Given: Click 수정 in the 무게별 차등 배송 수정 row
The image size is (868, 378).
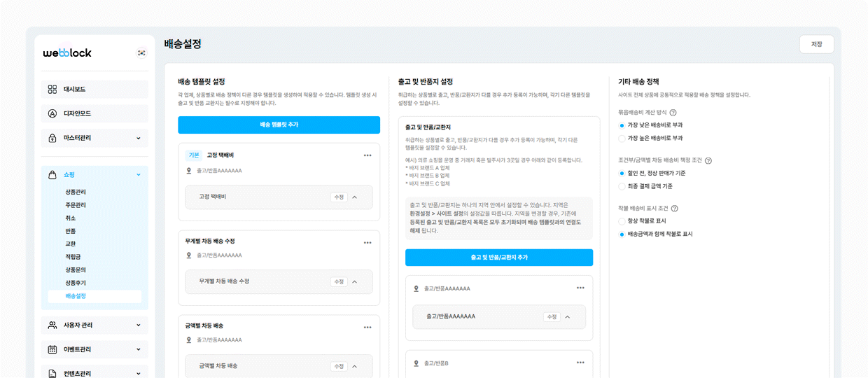Looking at the screenshot, I should (339, 281).
